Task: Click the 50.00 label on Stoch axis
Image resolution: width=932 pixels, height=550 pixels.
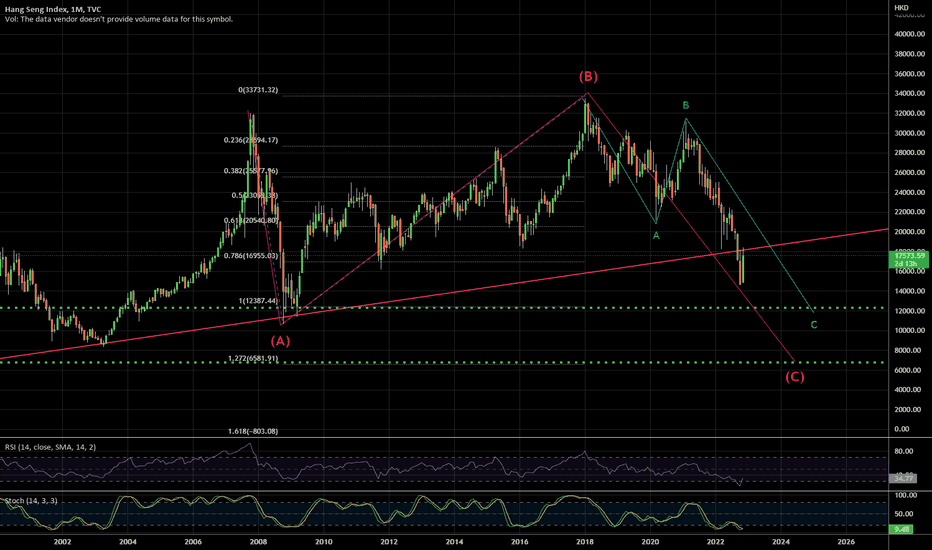Action: 903,514
